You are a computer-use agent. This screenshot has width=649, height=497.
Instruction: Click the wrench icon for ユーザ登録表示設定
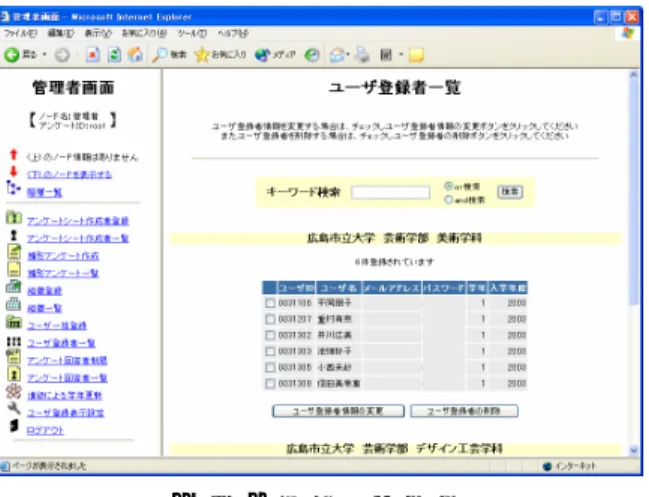[x=14, y=408]
